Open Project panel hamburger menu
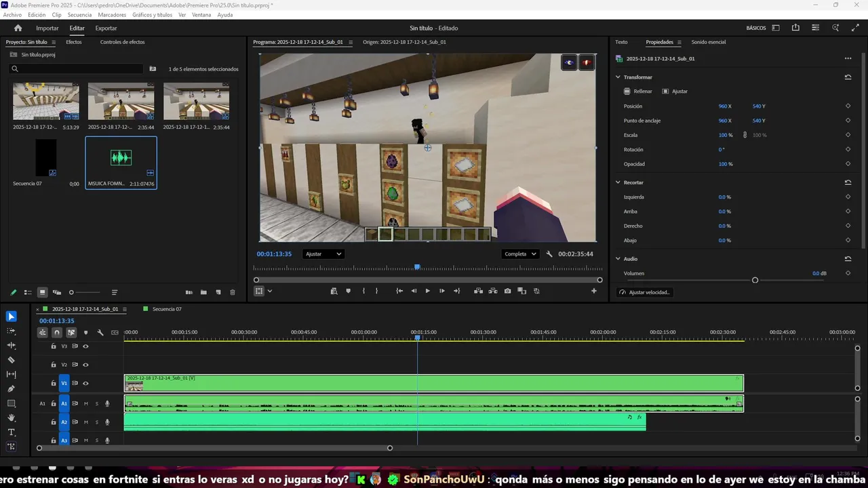This screenshot has width=868, height=488. coord(54,42)
